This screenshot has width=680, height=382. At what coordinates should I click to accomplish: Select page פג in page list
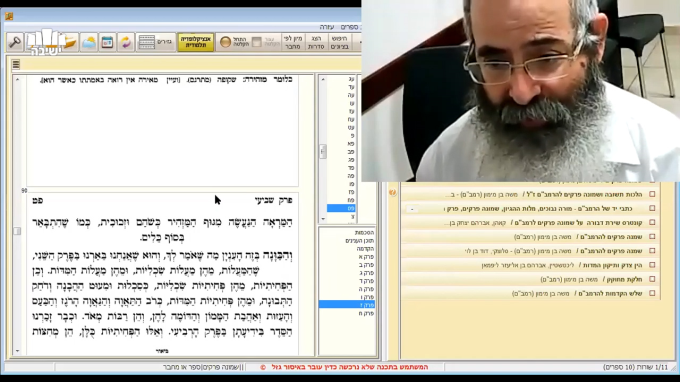[351, 160]
